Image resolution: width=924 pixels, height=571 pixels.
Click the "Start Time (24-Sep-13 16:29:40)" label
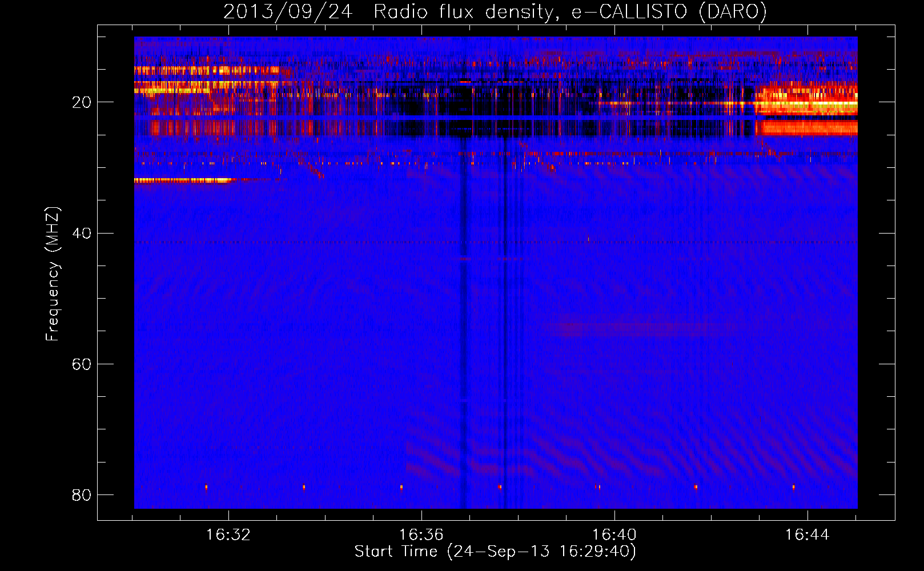coord(495,552)
